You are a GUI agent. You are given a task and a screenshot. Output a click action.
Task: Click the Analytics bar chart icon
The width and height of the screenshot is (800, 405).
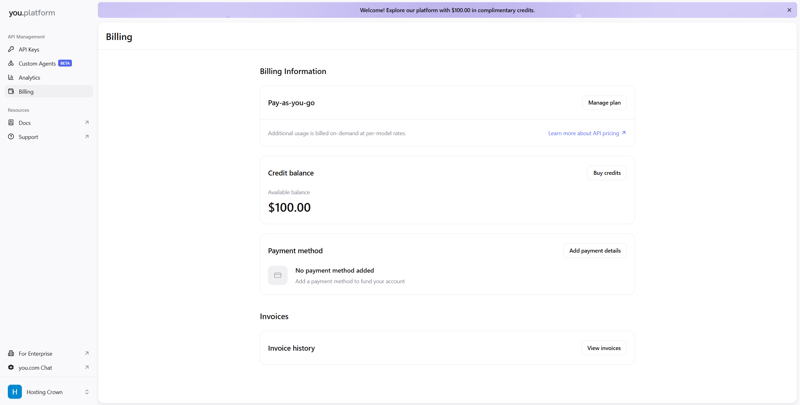coord(11,78)
